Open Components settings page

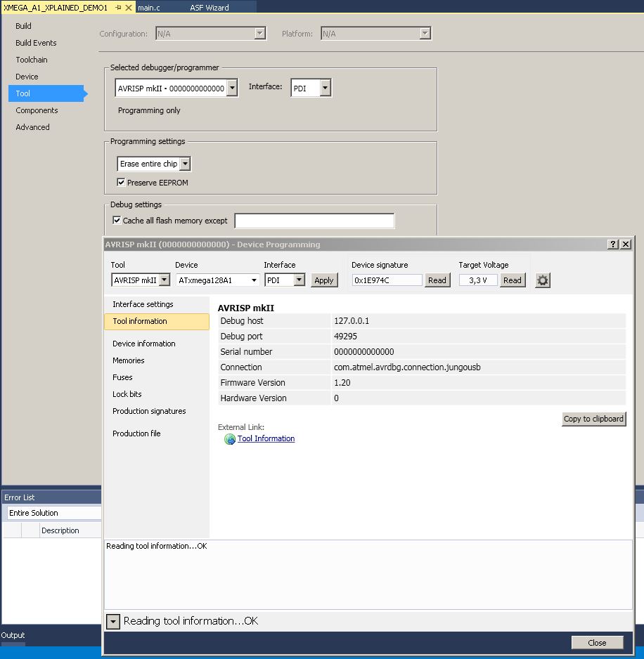[x=37, y=110]
